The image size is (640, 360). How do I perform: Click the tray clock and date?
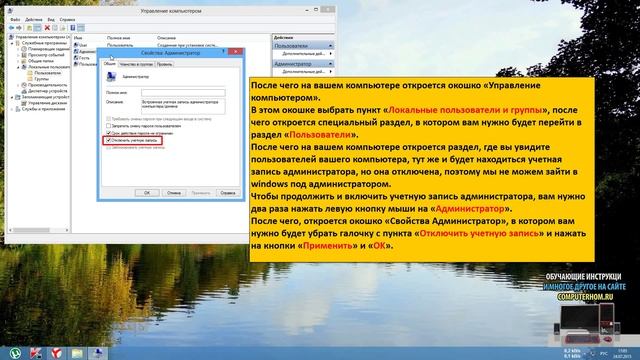point(623,353)
